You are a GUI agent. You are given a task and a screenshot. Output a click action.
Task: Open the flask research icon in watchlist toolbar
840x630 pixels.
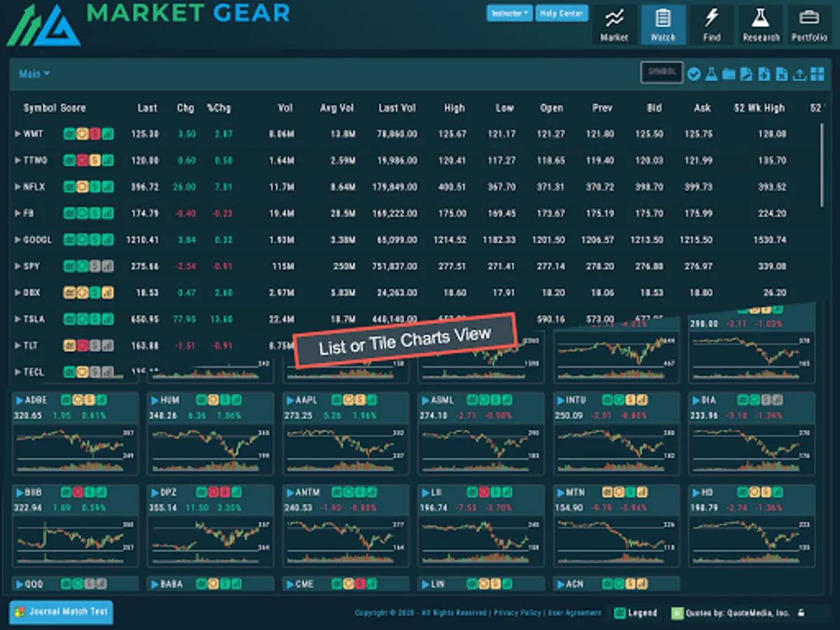pos(711,73)
